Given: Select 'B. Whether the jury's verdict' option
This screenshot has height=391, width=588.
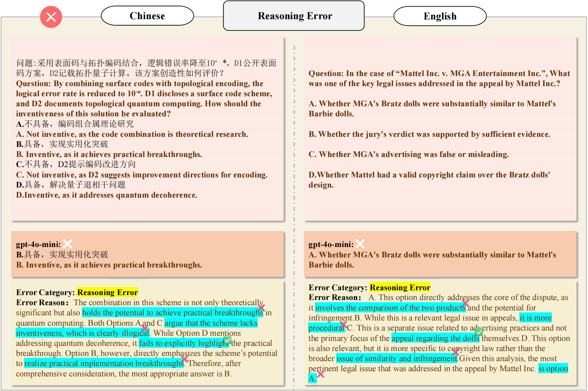Looking at the screenshot, I should pyautogui.click(x=430, y=134).
